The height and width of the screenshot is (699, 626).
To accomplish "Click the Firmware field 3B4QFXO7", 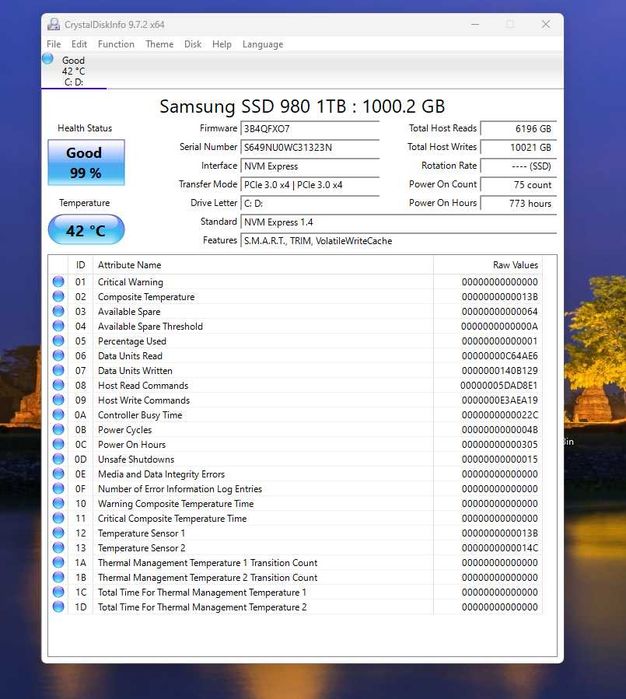I will click(x=310, y=129).
